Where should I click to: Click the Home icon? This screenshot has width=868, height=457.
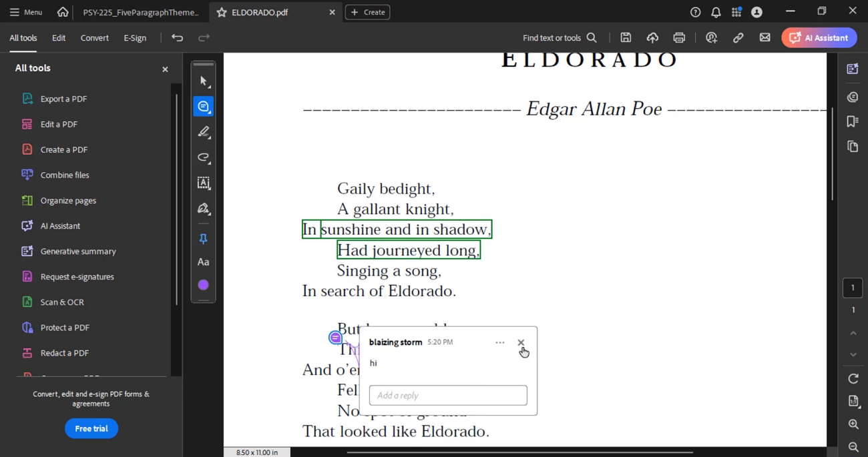point(63,12)
